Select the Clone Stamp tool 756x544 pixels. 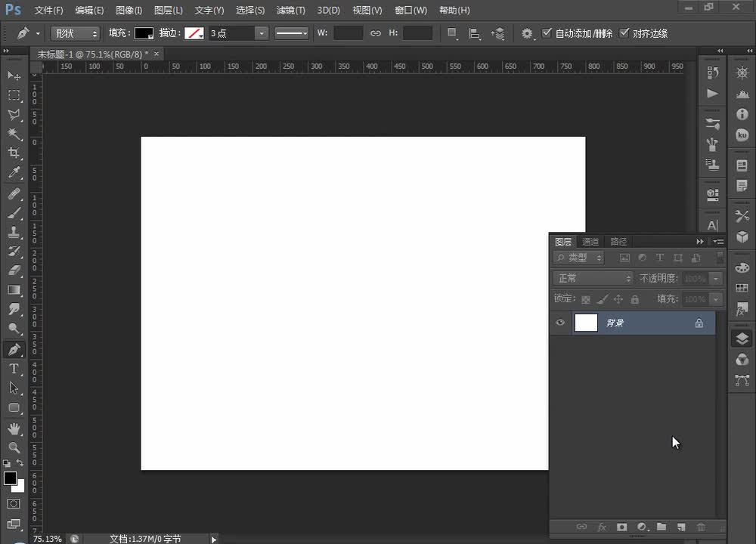tap(14, 232)
